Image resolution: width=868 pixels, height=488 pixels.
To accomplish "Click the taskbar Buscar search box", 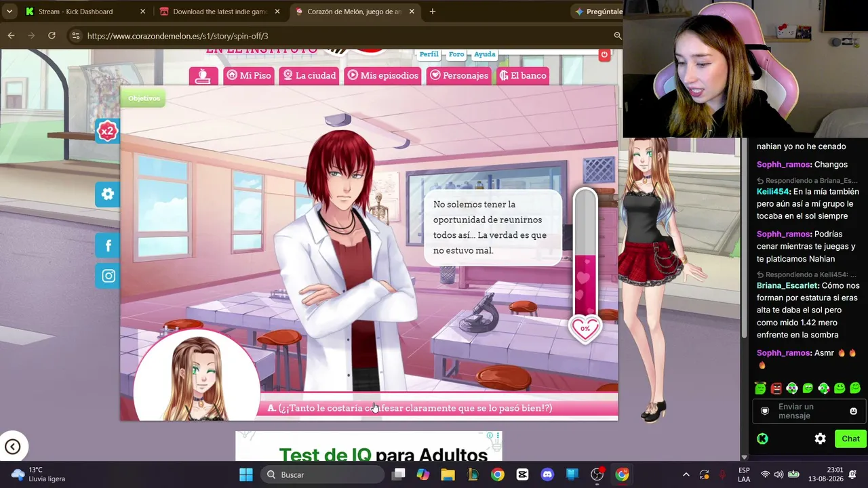I will point(322,474).
